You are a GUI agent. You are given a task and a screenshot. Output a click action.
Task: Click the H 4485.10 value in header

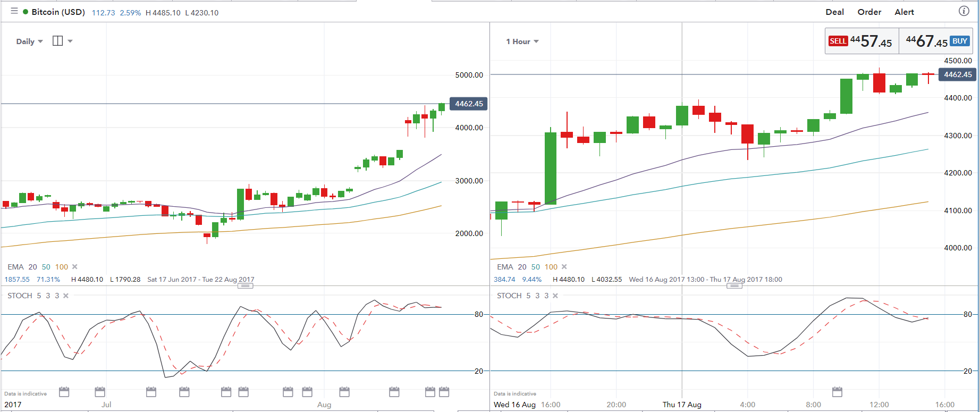click(163, 13)
